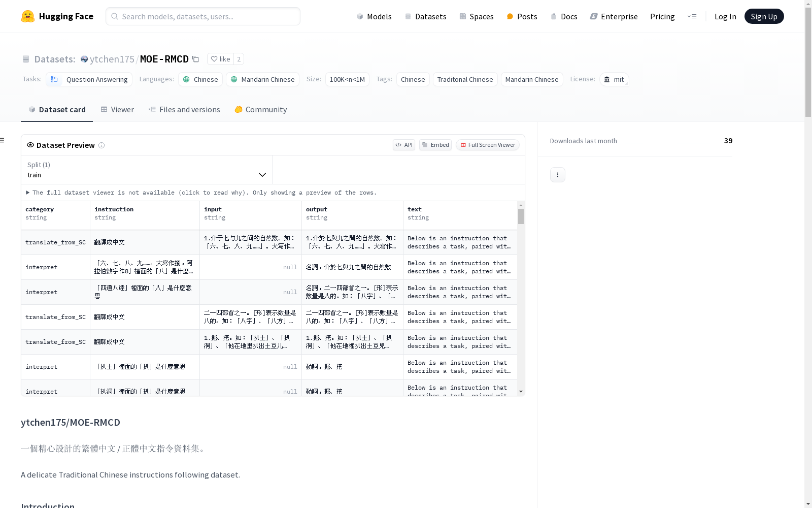Switch to the Dataset card tab

coord(57,110)
